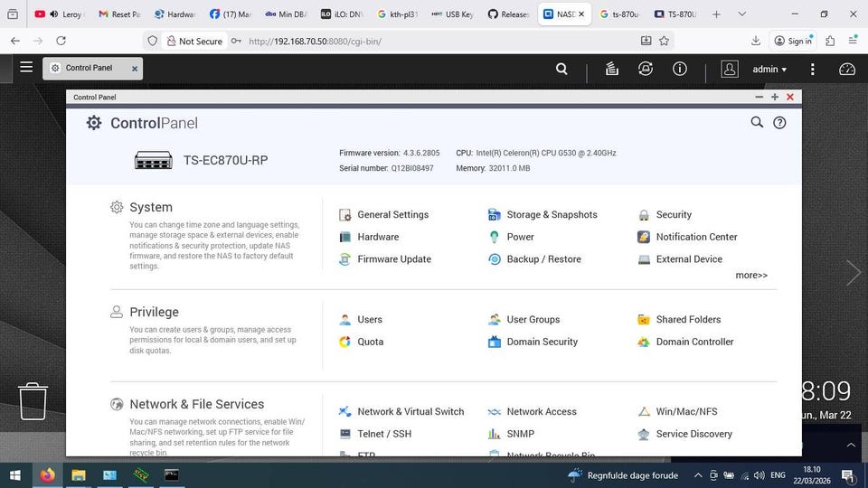Bookmark this page with the star icon
This screenshot has width=868, height=488.
[665, 41]
